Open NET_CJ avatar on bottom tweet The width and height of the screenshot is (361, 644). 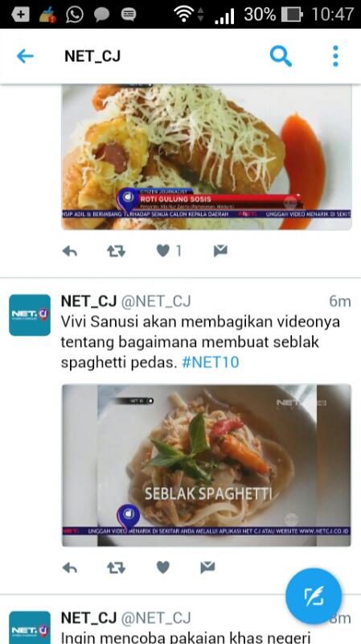point(30,628)
